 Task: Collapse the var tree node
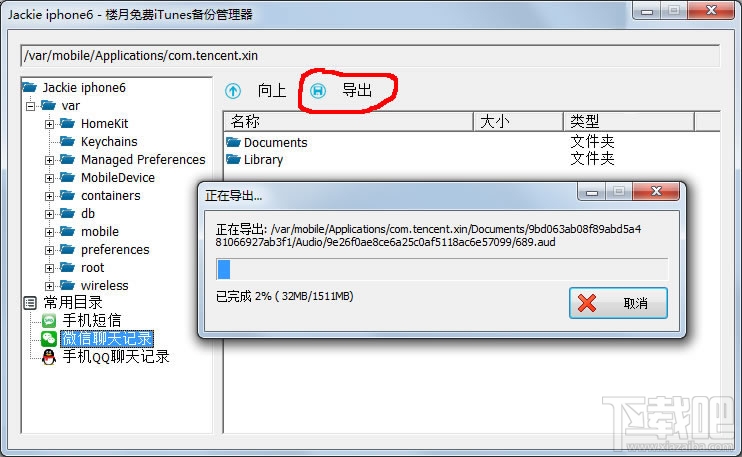(31, 106)
